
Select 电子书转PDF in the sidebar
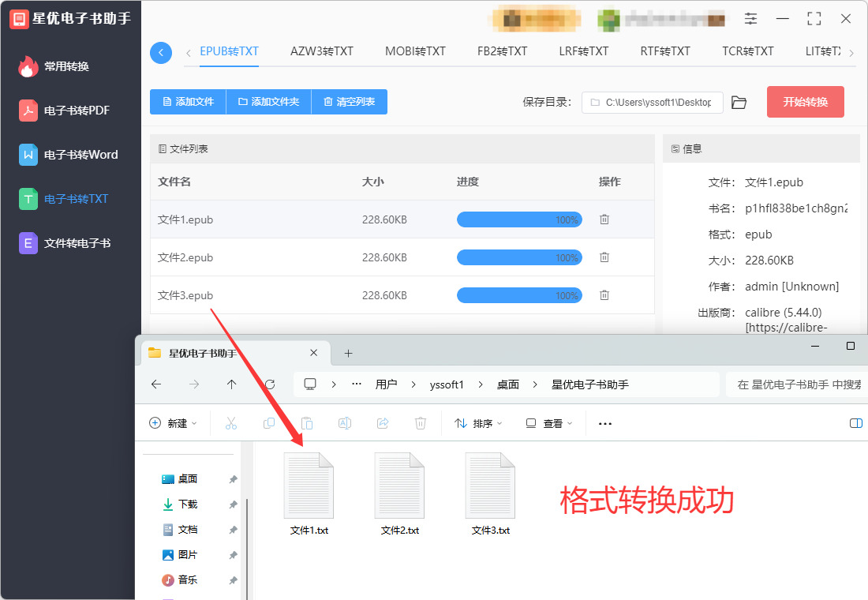pos(64,111)
